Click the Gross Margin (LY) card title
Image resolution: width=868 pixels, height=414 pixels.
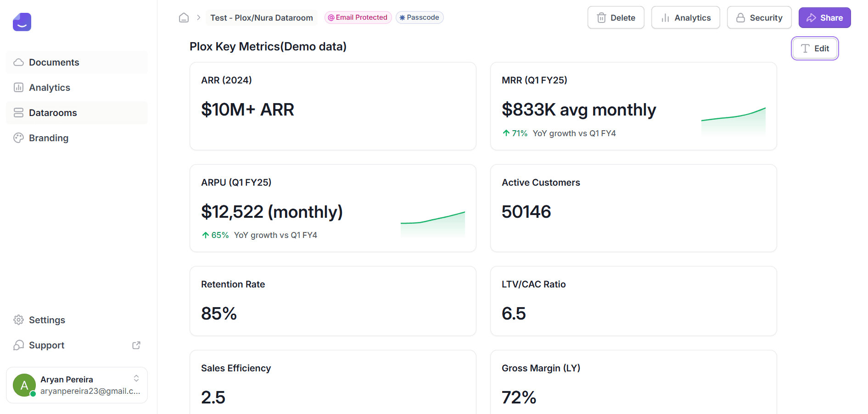click(x=541, y=368)
